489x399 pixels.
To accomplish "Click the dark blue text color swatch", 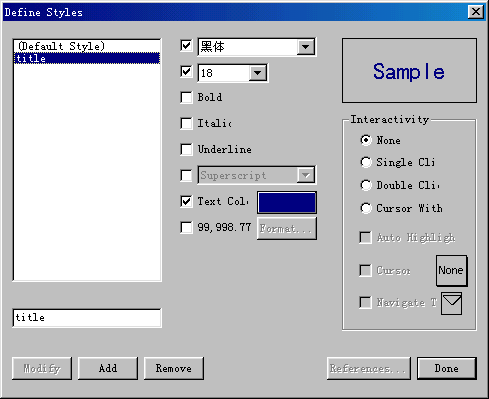I will (x=287, y=202).
